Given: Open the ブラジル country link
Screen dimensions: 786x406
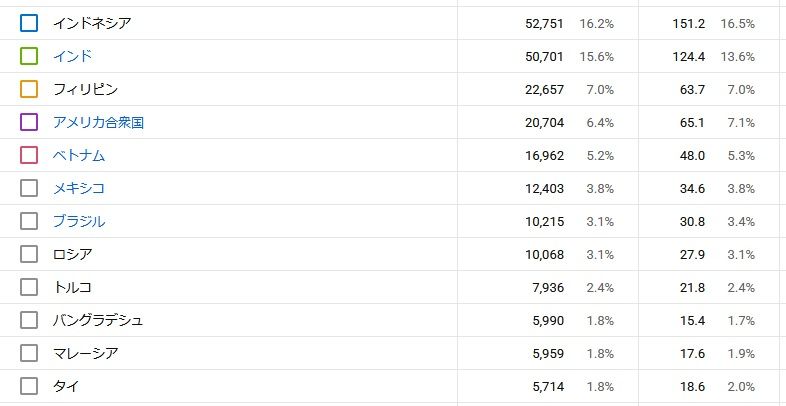Looking at the screenshot, I should coord(79,221).
